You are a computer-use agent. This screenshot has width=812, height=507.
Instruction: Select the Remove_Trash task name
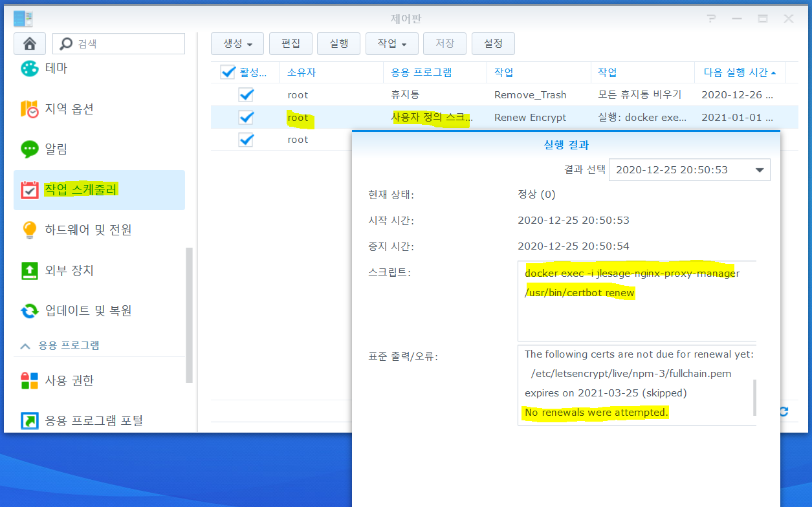point(531,95)
